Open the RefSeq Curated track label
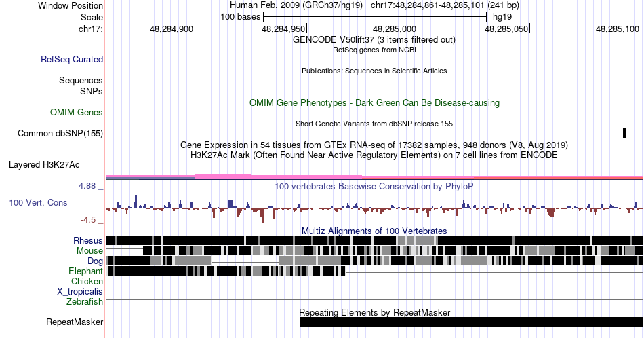The image size is (644, 338). tap(72, 59)
